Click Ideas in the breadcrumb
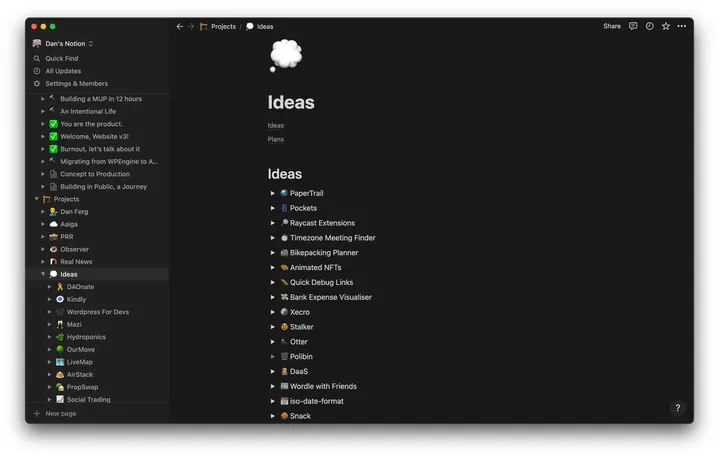720x458 pixels. click(x=260, y=27)
